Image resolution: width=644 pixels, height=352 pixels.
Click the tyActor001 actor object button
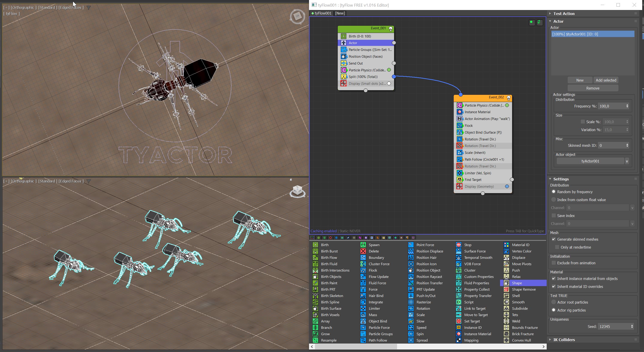click(x=590, y=161)
